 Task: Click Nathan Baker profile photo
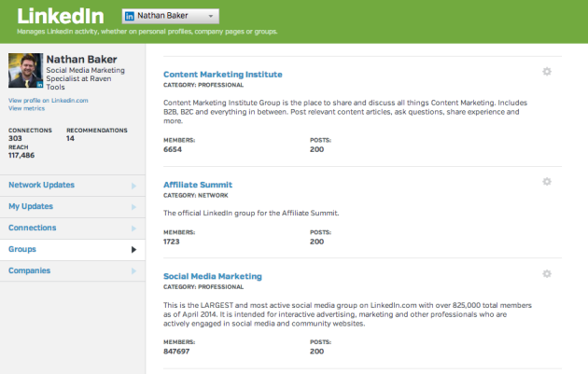[x=25, y=71]
